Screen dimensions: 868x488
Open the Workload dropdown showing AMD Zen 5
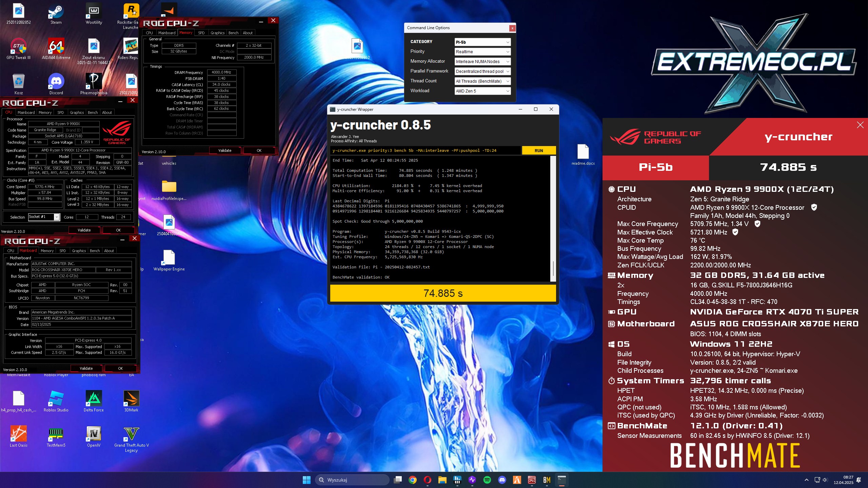click(x=482, y=91)
